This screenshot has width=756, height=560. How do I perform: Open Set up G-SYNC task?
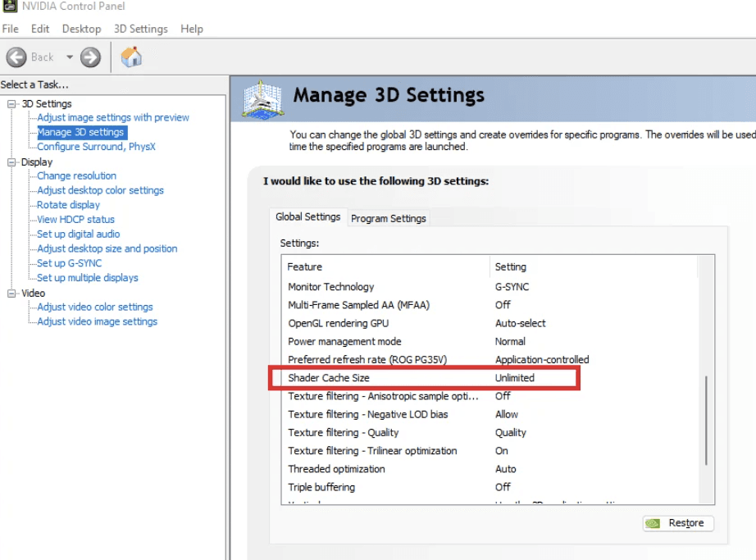(70, 263)
